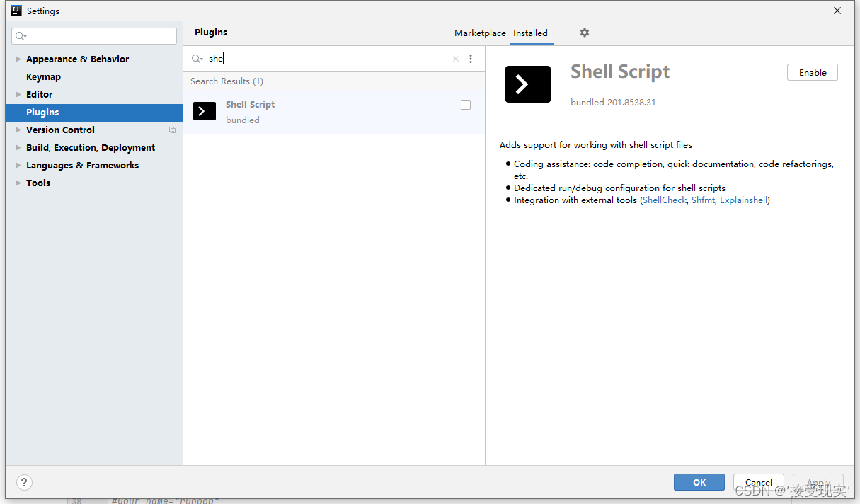Expand Languages & Frameworks node
The image size is (860, 504).
pyautogui.click(x=18, y=166)
